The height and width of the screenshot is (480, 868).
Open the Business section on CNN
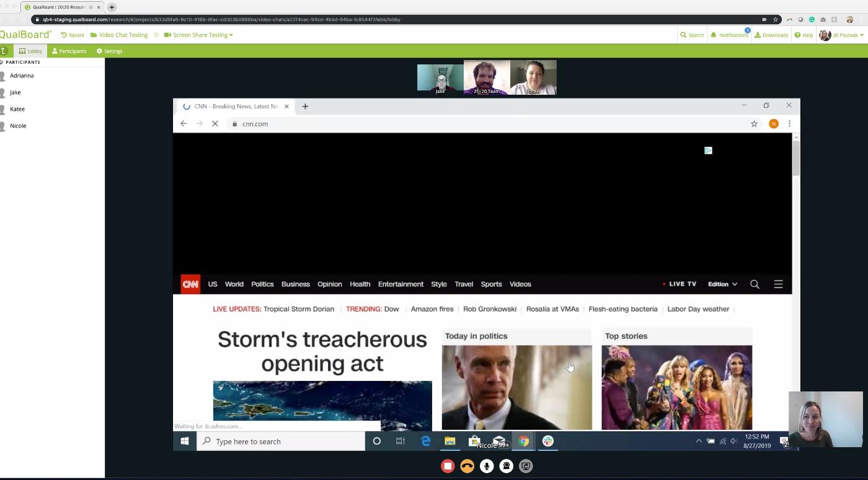point(296,284)
